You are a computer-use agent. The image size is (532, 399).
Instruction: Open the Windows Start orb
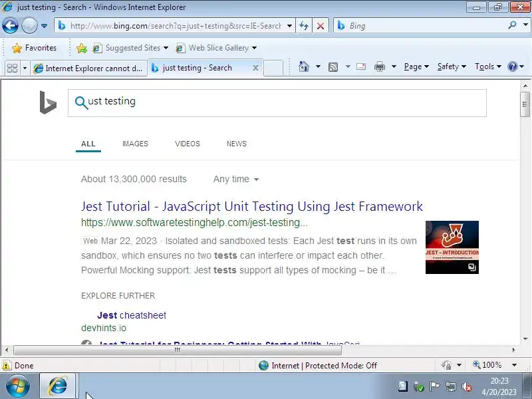17,386
